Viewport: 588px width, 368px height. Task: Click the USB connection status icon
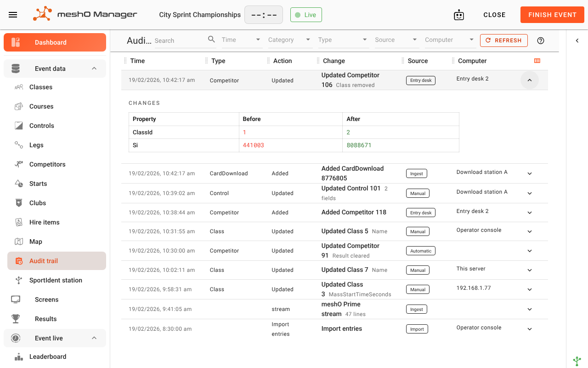click(x=577, y=361)
